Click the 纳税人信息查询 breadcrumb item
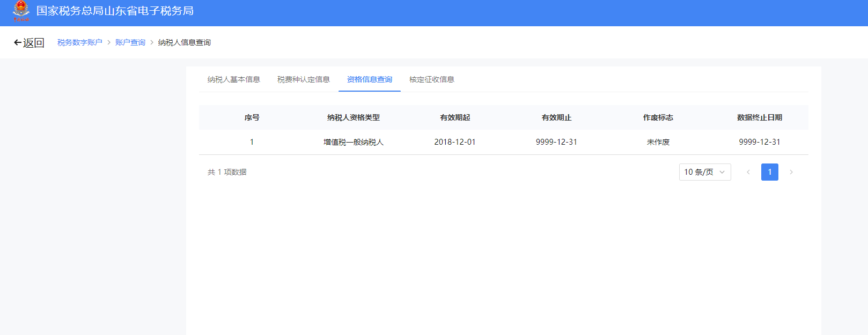868x335 pixels. pyautogui.click(x=184, y=42)
